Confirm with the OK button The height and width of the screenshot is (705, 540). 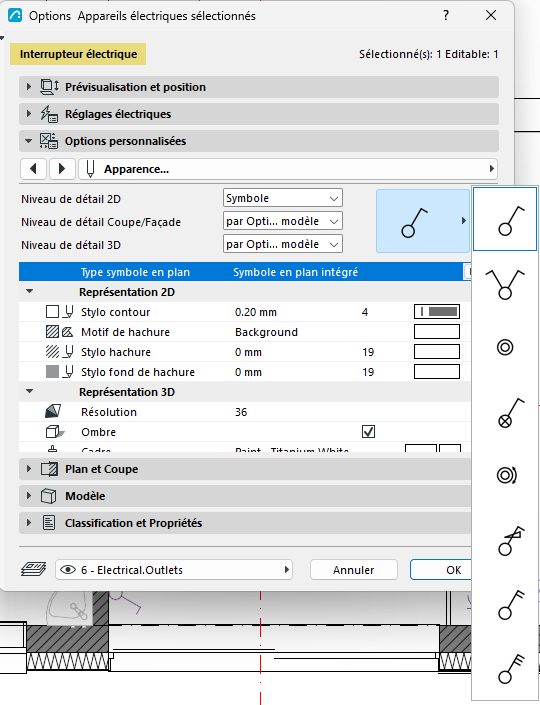click(x=441, y=570)
